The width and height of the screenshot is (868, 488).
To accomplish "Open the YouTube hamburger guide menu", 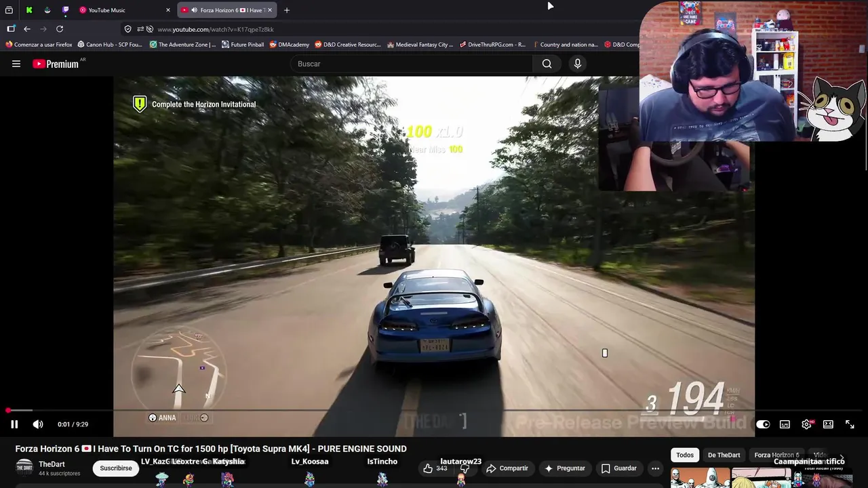I will coord(16,64).
